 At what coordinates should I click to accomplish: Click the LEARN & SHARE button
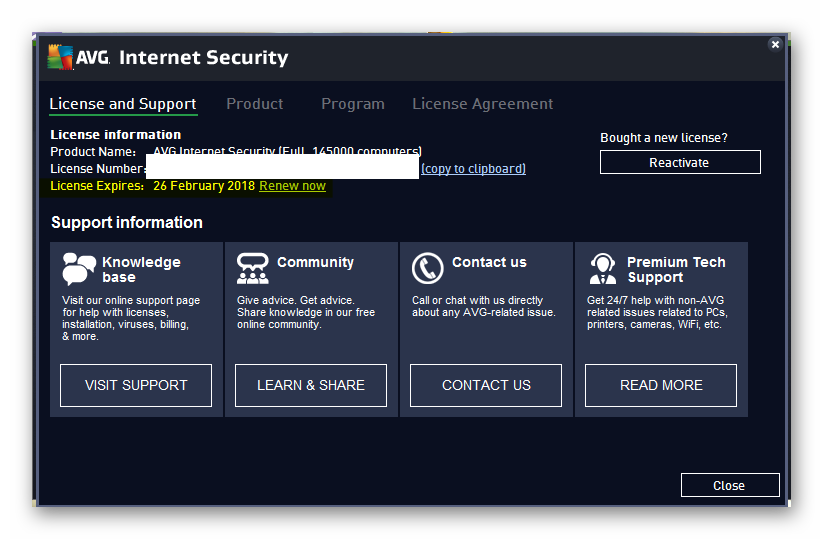click(x=311, y=385)
